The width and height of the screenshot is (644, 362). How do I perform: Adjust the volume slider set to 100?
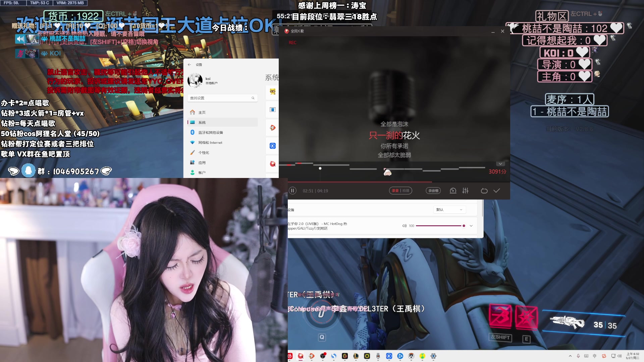tap(440, 226)
